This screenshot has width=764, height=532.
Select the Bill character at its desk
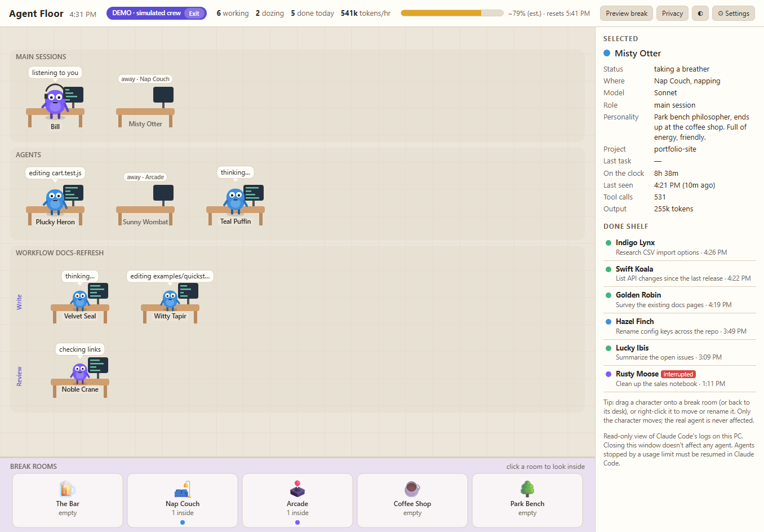pyautogui.click(x=55, y=102)
